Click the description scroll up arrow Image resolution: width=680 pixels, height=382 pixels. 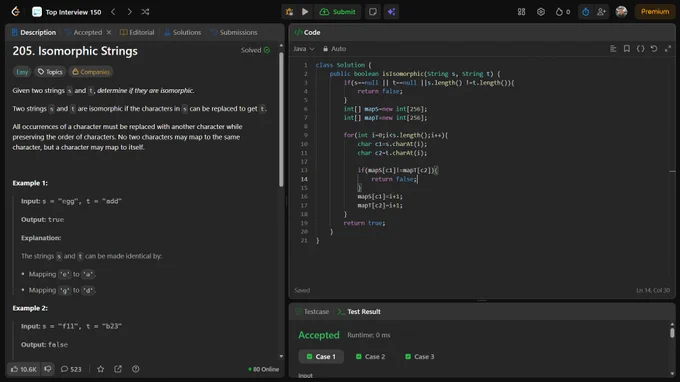pyautogui.click(x=281, y=46)
